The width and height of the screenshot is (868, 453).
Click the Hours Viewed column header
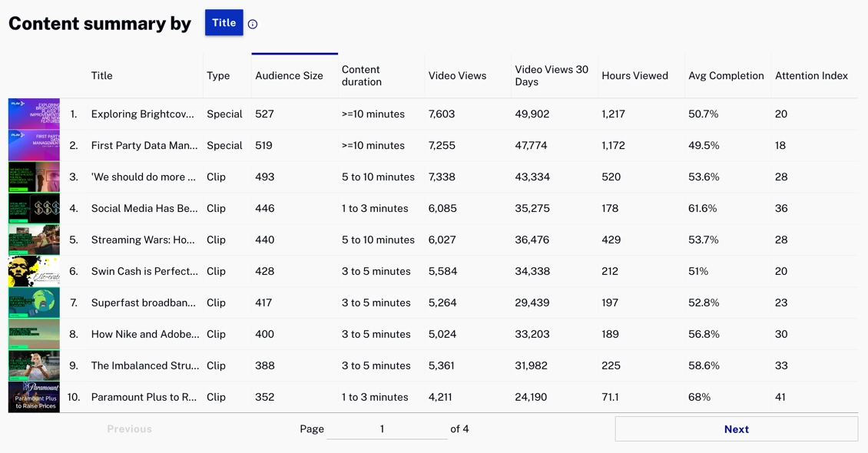634,76
